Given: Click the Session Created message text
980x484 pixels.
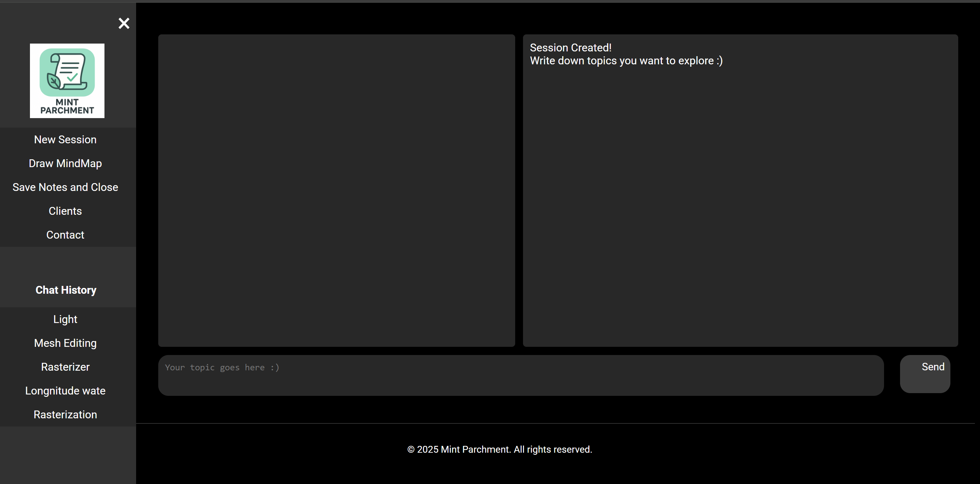Looking at the screenshot, I should click(570, 48).
